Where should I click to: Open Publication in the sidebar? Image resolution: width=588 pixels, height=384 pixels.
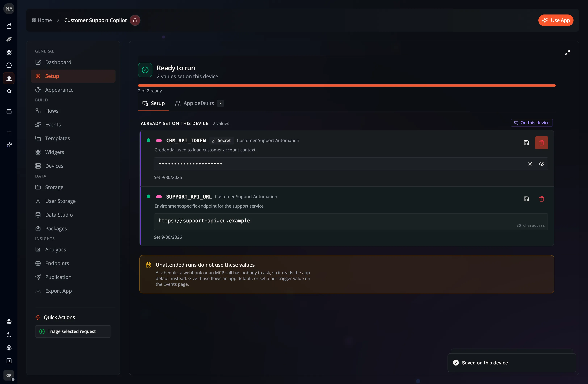[x=73, y=277]
